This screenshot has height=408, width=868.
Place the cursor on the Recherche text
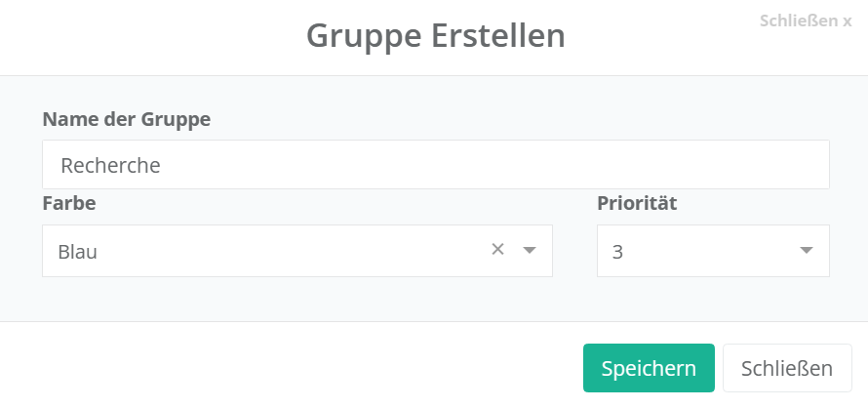click(110, 166)
